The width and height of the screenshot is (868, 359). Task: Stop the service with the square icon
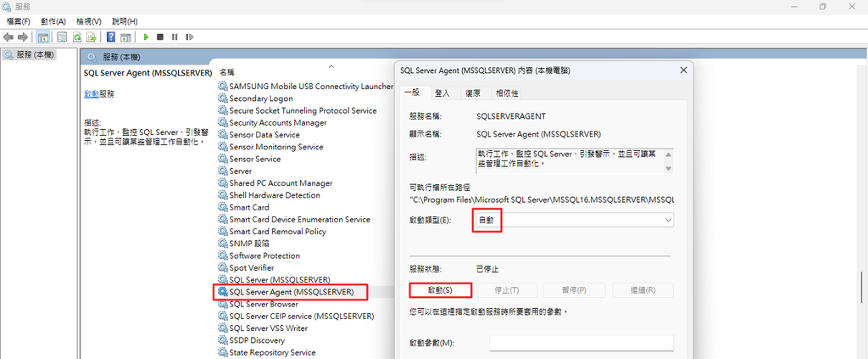[160, 37]
